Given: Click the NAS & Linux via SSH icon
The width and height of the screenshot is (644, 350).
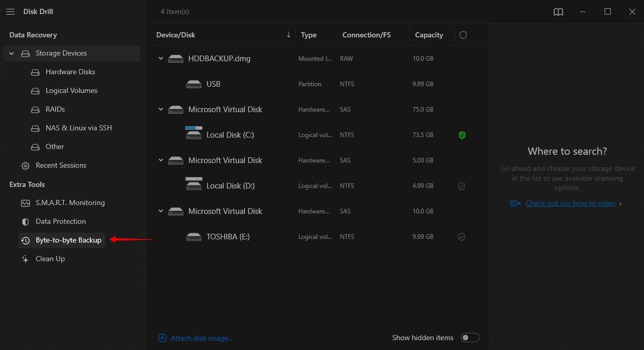Looking at the screenshot, I should pos(35,128).
